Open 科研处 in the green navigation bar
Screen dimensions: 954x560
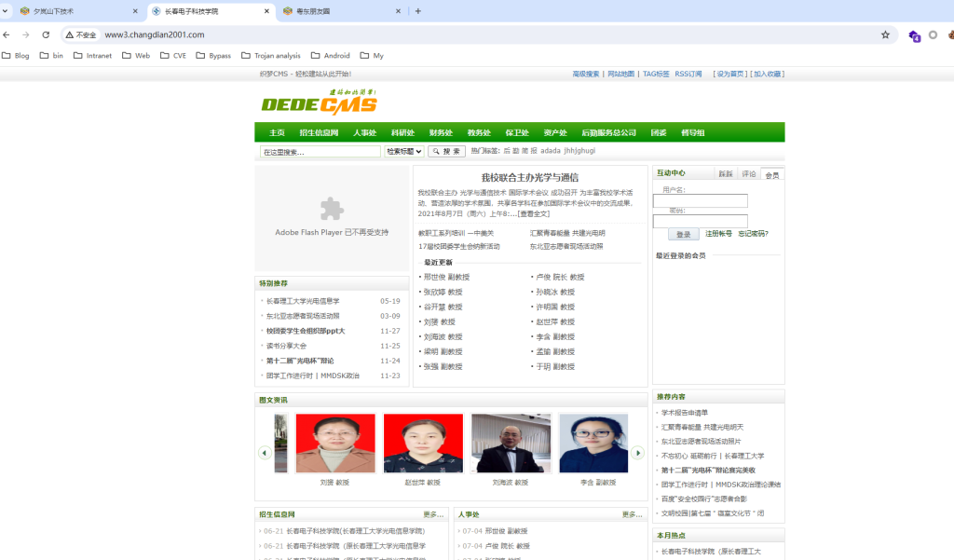[x=402, y=133]
